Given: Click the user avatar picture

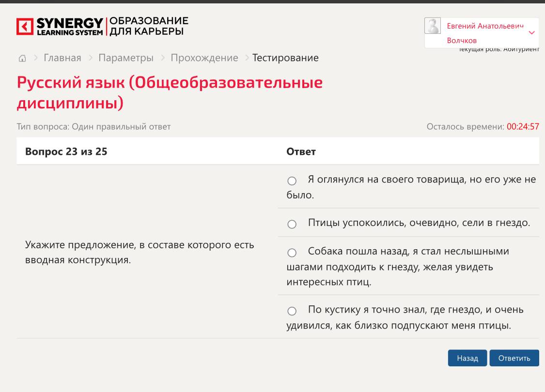Looking at the screenshot, I should click(x=433, y=26).
